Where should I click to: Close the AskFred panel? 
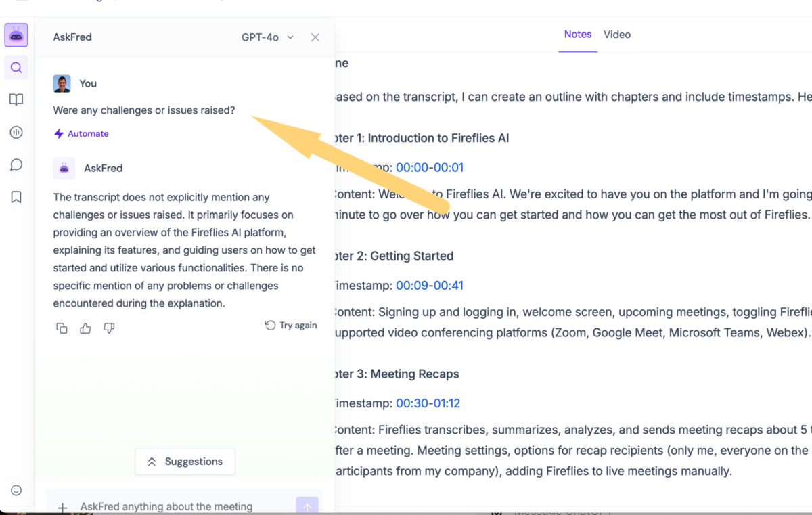pos(315,37)
